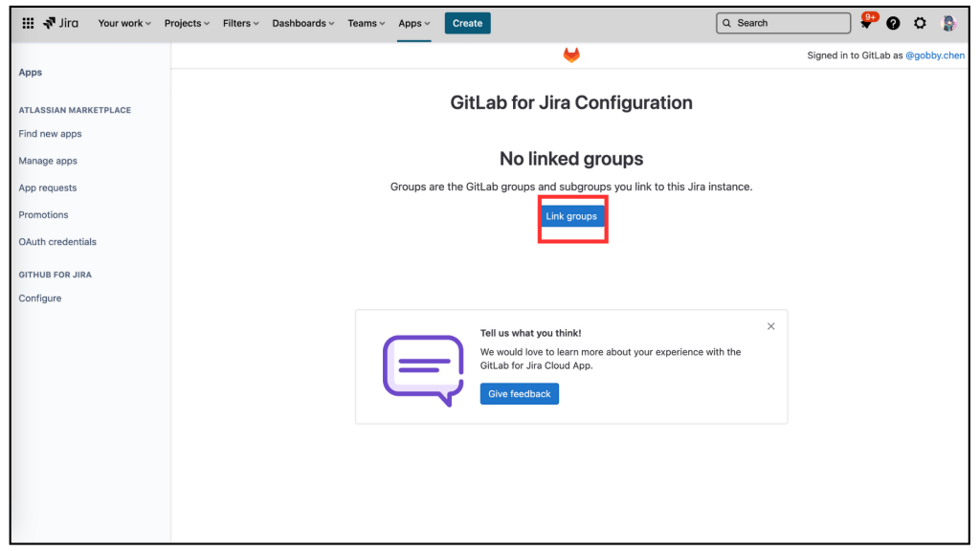Click the Groups are the GitLab groups description

571,187
